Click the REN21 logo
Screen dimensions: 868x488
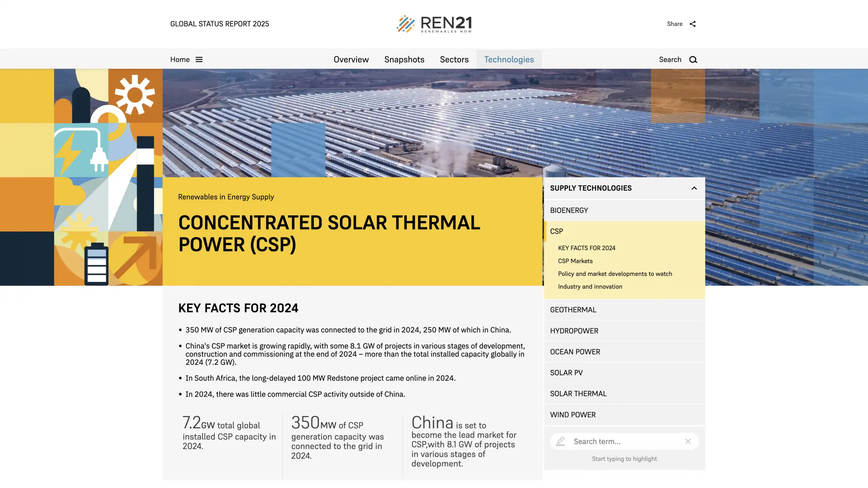(434, 24)
